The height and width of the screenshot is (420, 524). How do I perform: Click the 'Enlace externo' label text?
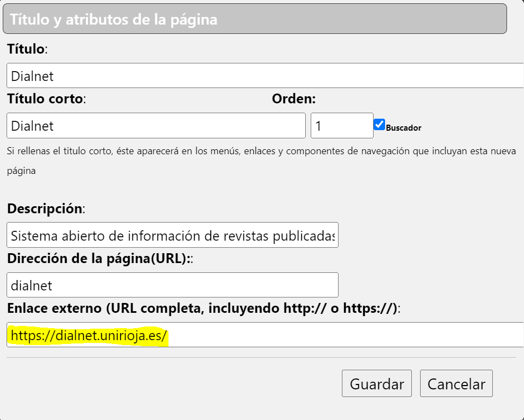click(203, 308)
